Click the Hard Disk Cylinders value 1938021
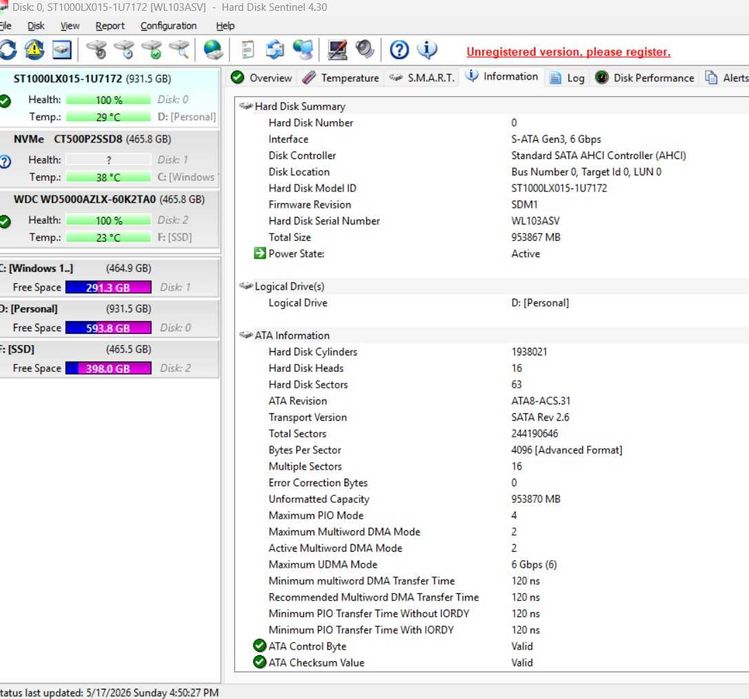 pos(529,352)
